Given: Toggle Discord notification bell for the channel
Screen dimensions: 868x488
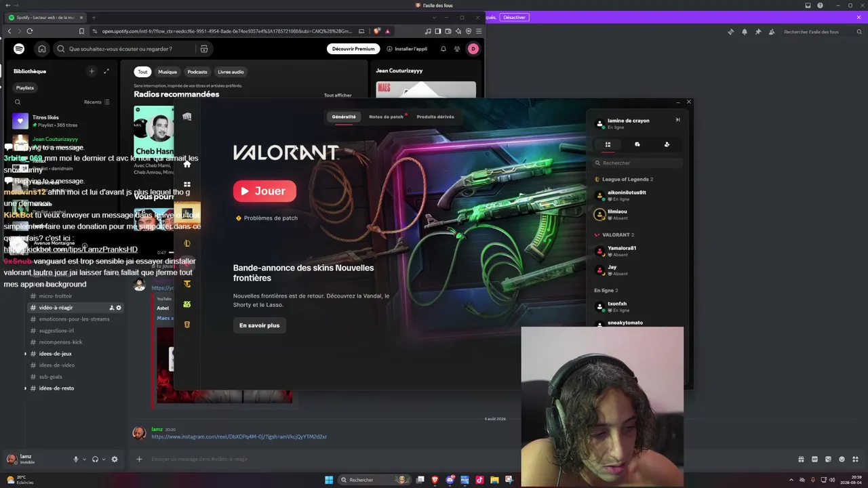Looking at the screenshot, I should 745,32.
